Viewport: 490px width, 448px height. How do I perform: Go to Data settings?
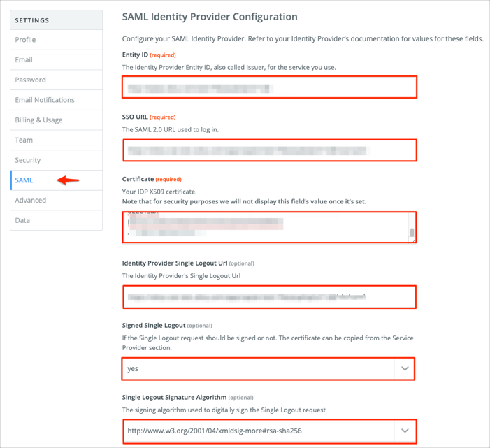[23, 220]
